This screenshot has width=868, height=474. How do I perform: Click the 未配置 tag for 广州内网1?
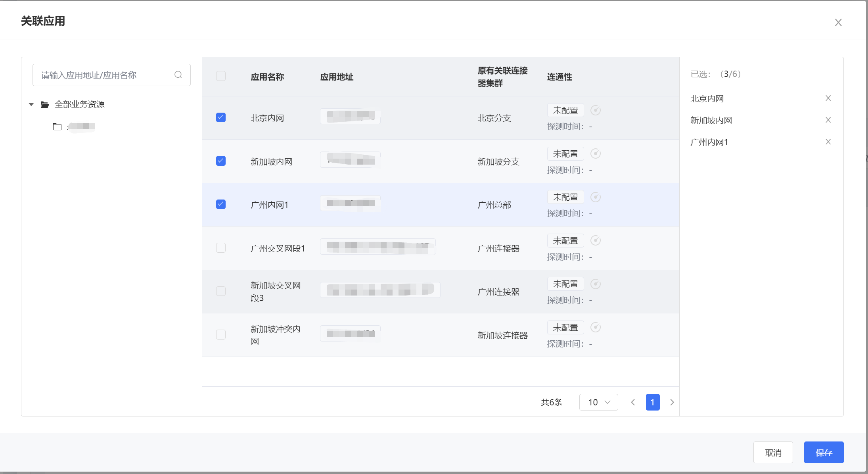click(565, 197)
